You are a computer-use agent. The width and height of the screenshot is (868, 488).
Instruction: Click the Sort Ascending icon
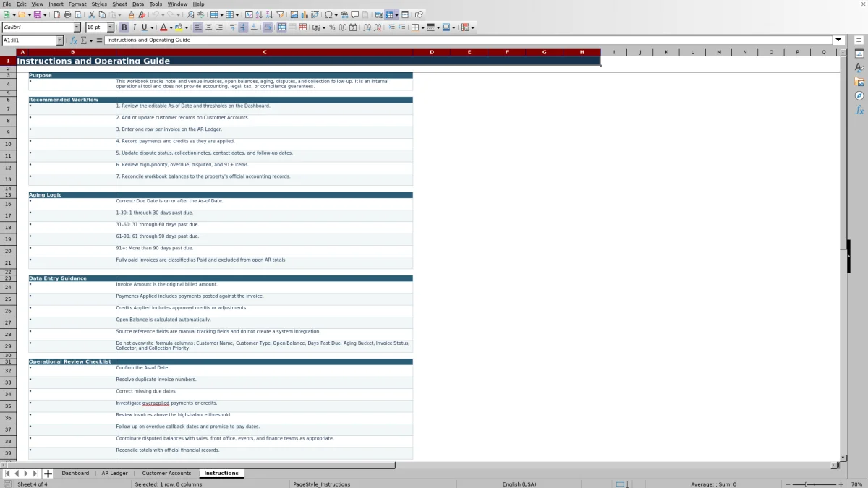point(260,14)
